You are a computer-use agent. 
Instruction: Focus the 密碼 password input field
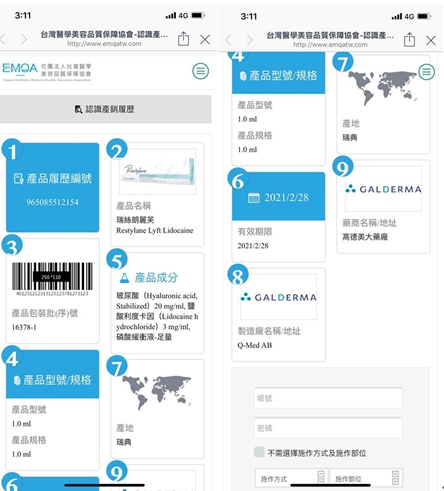[x=328, y=428]
